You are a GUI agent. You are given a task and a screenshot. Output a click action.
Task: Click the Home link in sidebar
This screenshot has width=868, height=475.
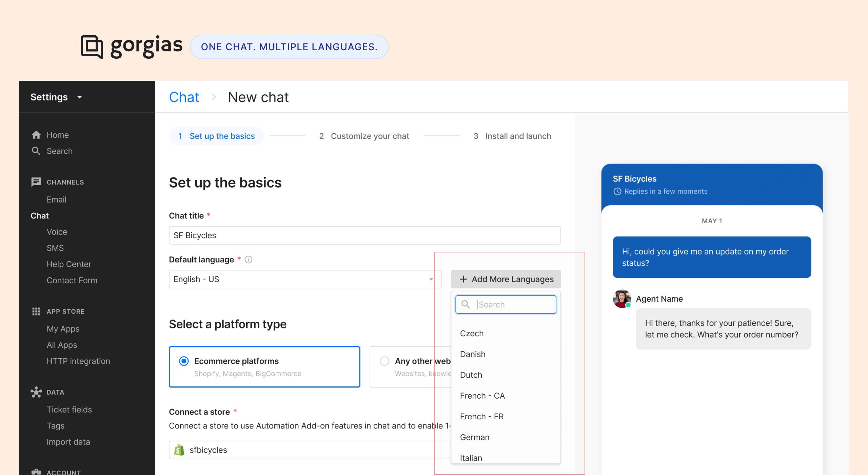58,135
